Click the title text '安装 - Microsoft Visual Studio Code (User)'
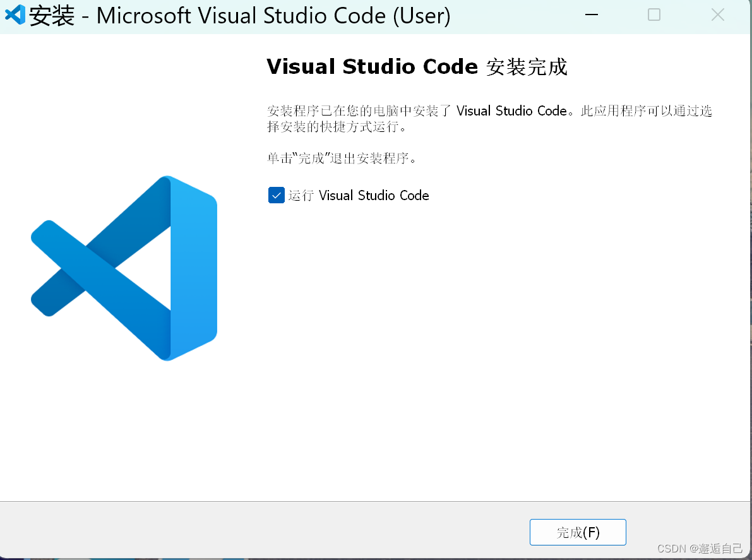The height and width of the screenshot is (560, 752). [x=240, y=15]
